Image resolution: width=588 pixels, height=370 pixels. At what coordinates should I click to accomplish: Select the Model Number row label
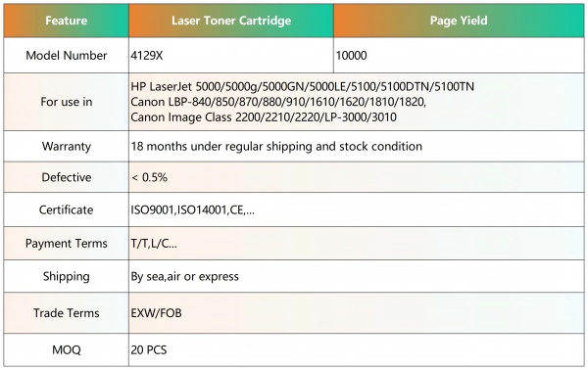[67, 56]
